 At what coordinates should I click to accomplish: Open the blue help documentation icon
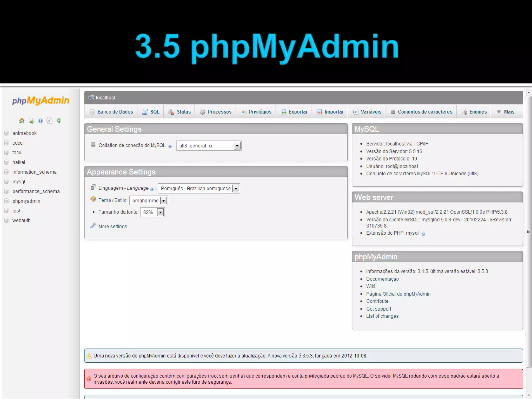(40, 121)
